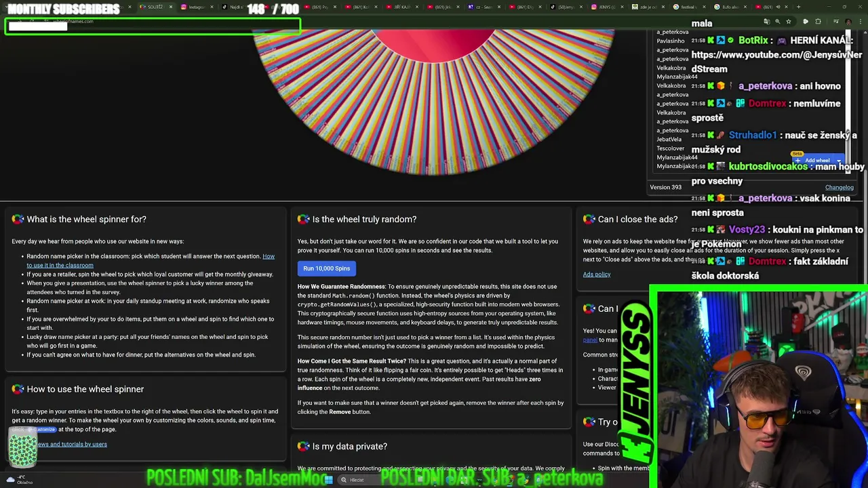868x488 pixels.
Task: Click the logo beside 'What is the wheel spinner for?'
Action: click(x=18, y=220)
